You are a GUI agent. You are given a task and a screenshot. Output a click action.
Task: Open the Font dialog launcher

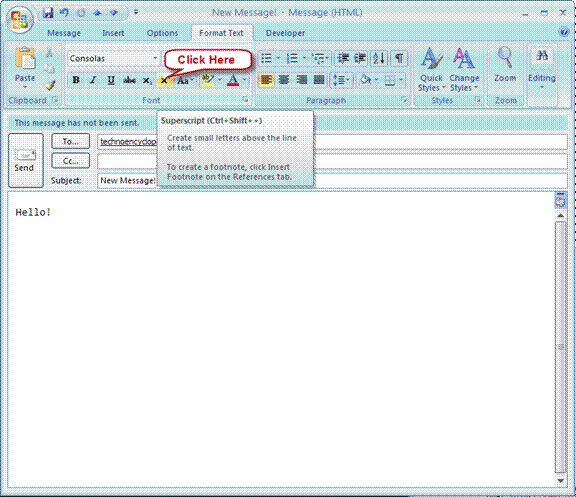[x=245, y=100]
